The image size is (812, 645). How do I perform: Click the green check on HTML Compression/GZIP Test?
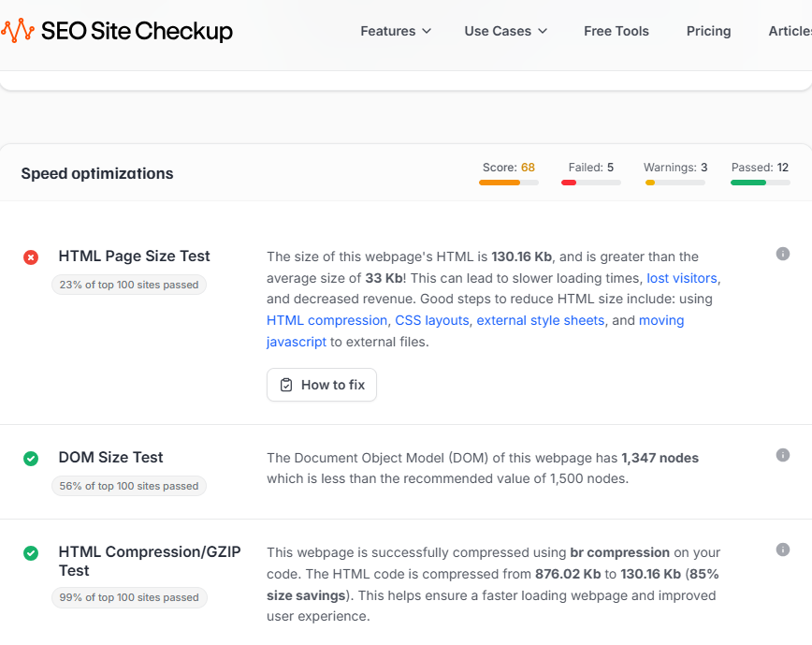pos(30,551)
